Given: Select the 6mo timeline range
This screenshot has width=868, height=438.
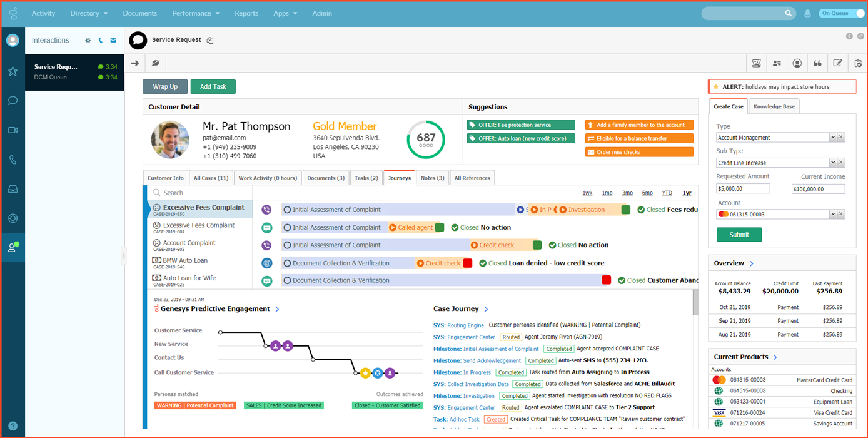Looking at the screenshot, I should (647, 193).
